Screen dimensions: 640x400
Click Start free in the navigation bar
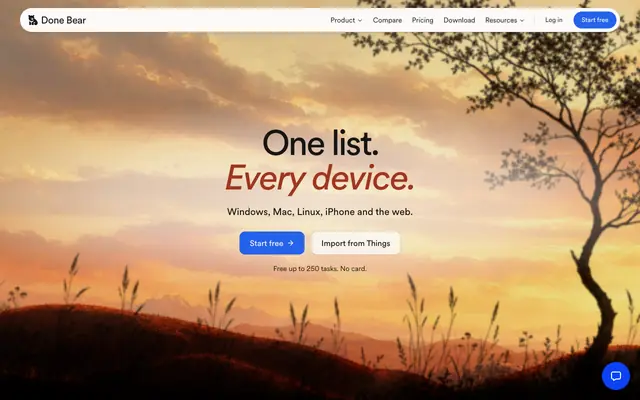click(595, 20)
